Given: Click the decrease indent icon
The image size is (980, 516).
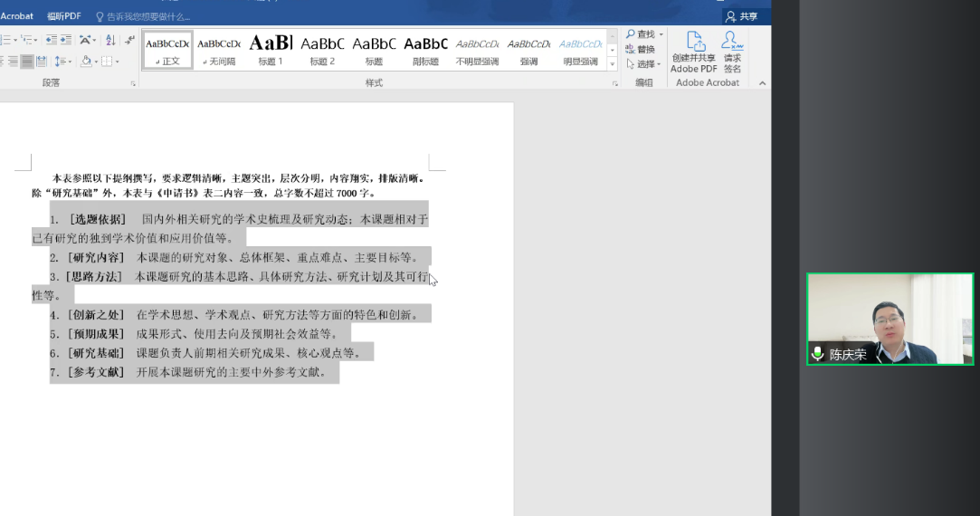Looking at the screenshot, I should (51, 40).
